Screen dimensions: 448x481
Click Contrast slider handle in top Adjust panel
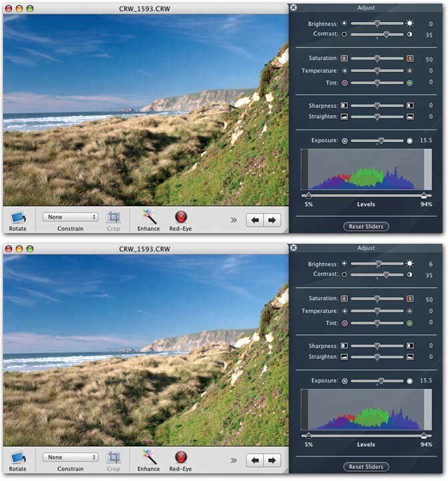tap(387, 35)
